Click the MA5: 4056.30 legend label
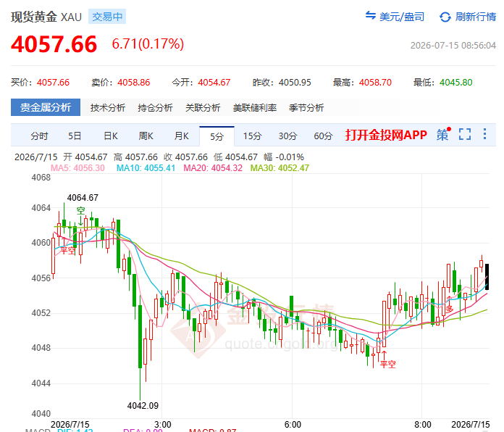The image size is (504, 432). tap(77, 168)
